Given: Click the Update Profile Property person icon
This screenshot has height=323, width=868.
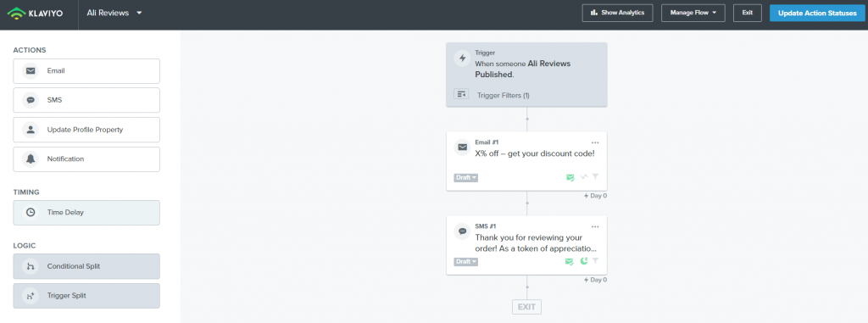Looking at the screenshot, I should [x=31, y=130].
